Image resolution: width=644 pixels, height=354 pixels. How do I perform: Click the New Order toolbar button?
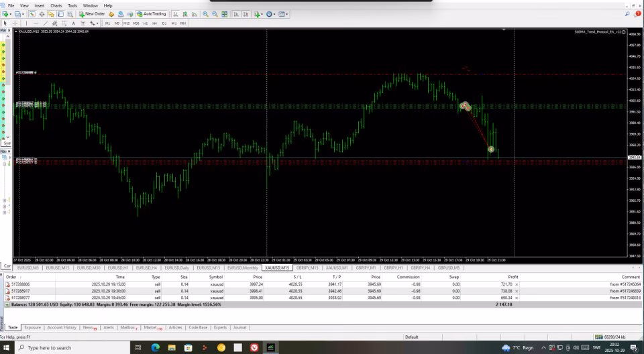(x=92, y=14)
